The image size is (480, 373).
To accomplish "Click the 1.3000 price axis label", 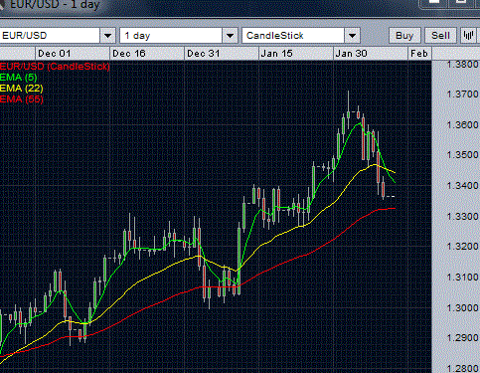I will coord(463,307).
